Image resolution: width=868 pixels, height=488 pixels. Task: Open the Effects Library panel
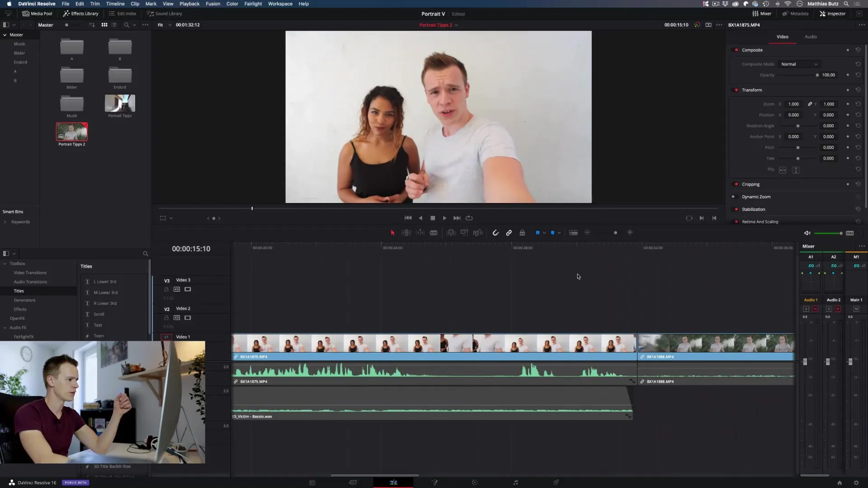click(x=80, y=14)
